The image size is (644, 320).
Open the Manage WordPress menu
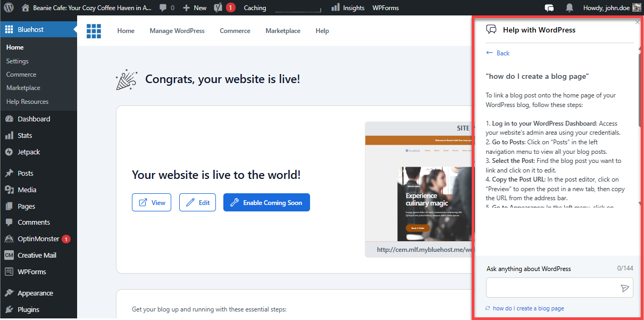tap(177, 31)
